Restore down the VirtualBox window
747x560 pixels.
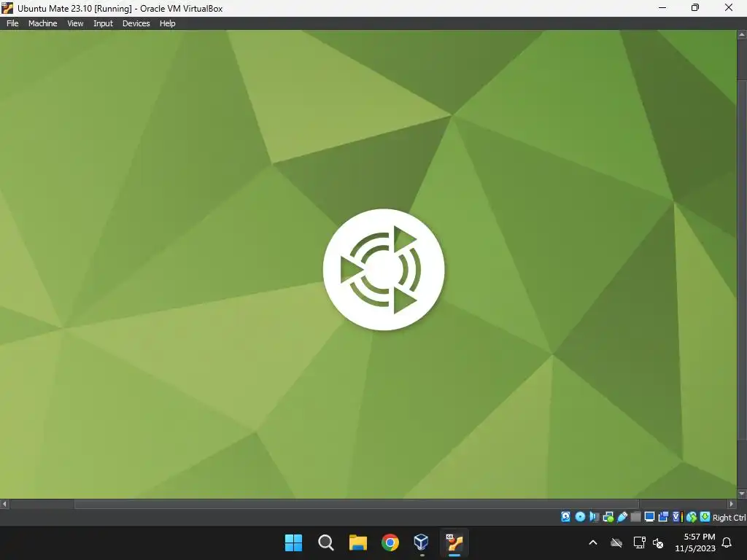click(x=695, y=7)
